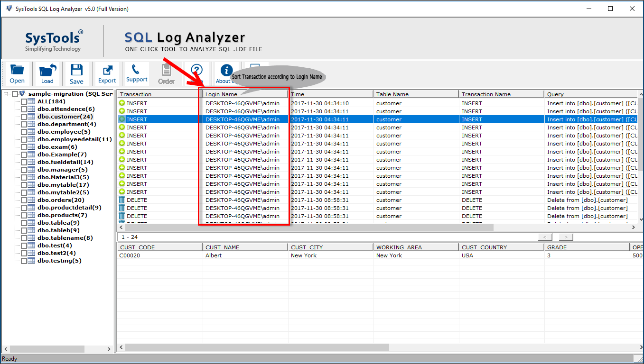Click the Open folder toolbar icon
644x364 pixels.
coord(17,70)
